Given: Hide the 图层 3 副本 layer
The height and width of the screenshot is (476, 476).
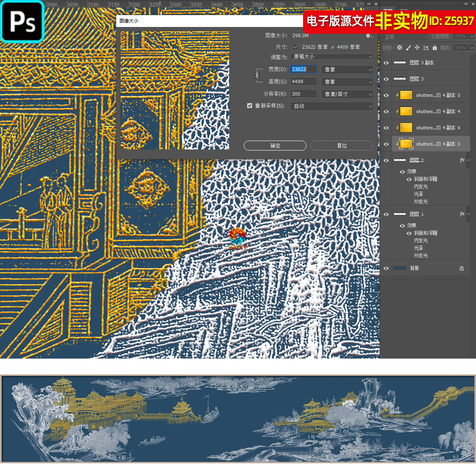Looking at the screenshot, I should [386, 63].
